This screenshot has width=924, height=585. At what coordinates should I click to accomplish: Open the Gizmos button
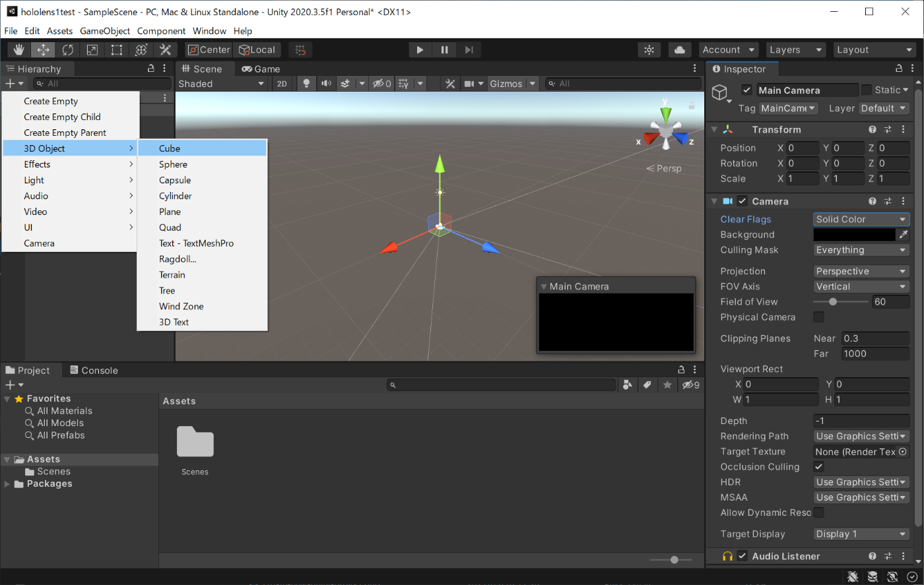tap(506, 84)
